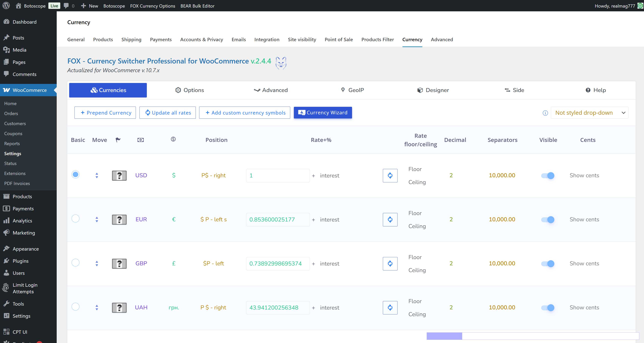This screenshot has width=644, height=343.
Task: Set EUR as the basic currency
Action: click(x=75, y=218)
